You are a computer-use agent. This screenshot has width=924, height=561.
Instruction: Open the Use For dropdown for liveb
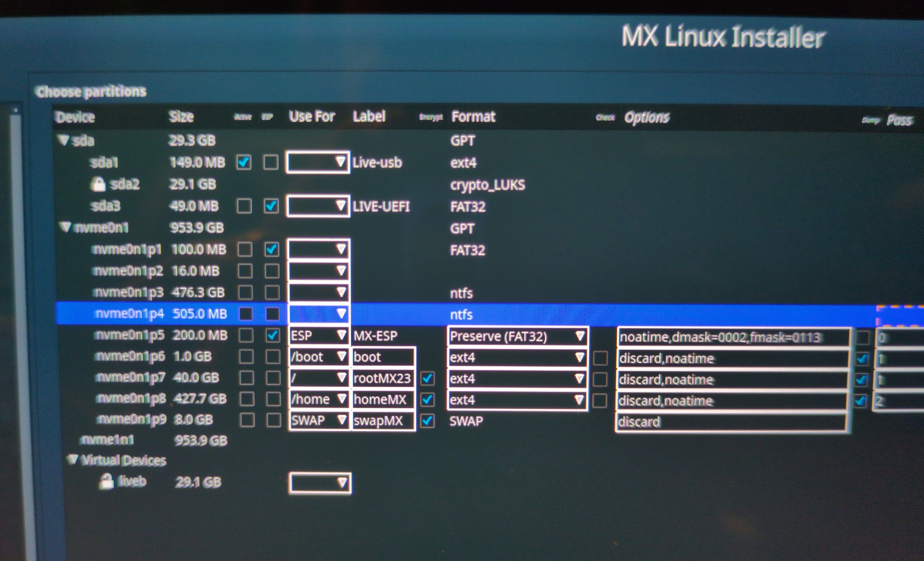click(320, 483)
